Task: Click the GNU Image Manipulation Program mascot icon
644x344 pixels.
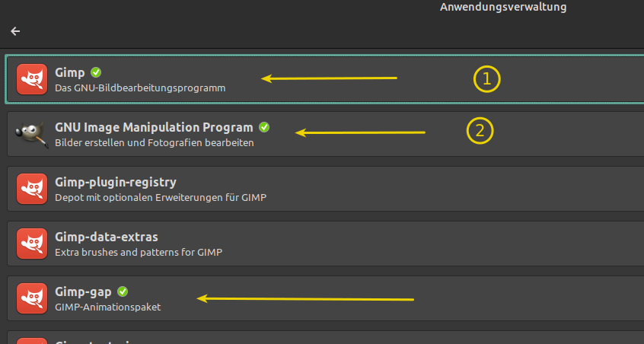Action: point(32,135)
